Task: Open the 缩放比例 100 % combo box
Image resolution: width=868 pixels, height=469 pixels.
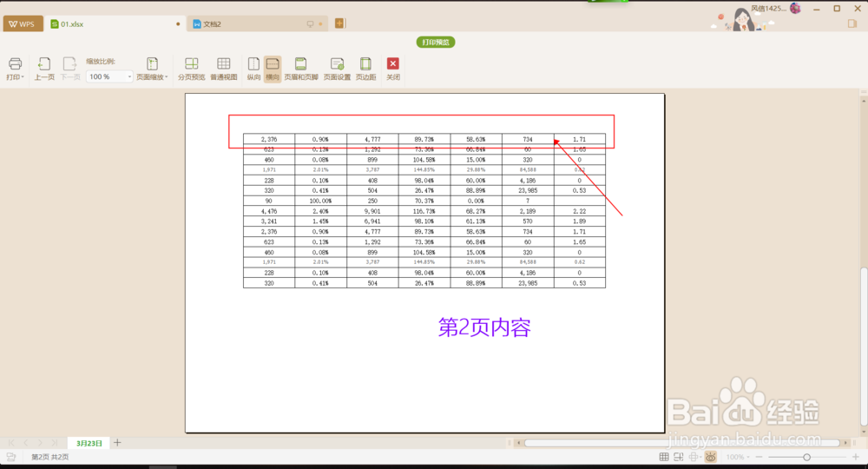Action: point(109,76)
